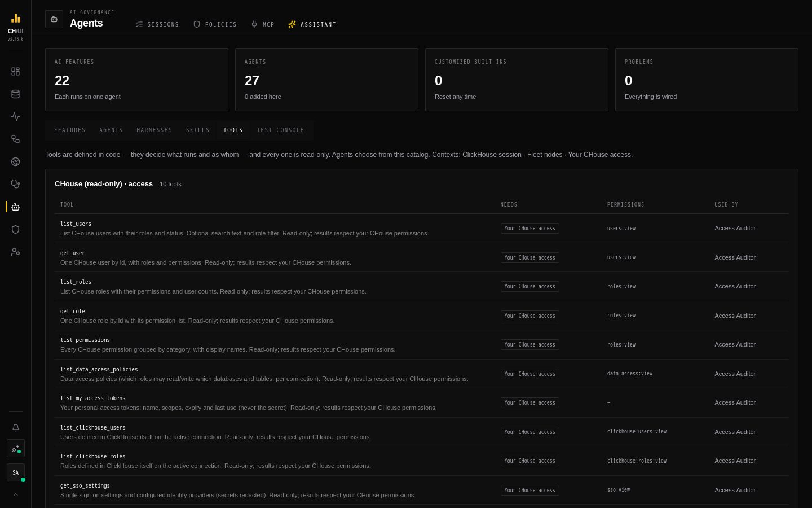Viewport: 812px width, 508px height.
Task: Open the stethoscope health icon in sidebar
Action: pyautogui.click(x=16, y=185)
